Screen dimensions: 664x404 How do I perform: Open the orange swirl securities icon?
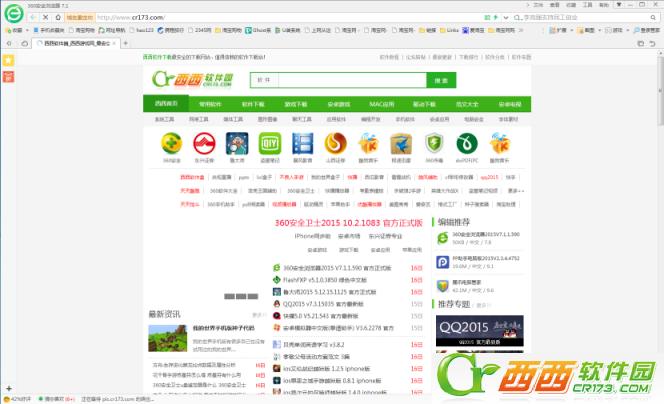click(x=335, y=143)
